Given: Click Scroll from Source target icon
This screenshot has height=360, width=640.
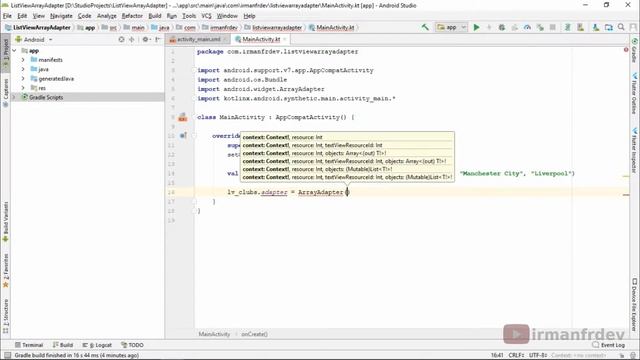Looking at the screenshot, I should [x=121, y=40].
